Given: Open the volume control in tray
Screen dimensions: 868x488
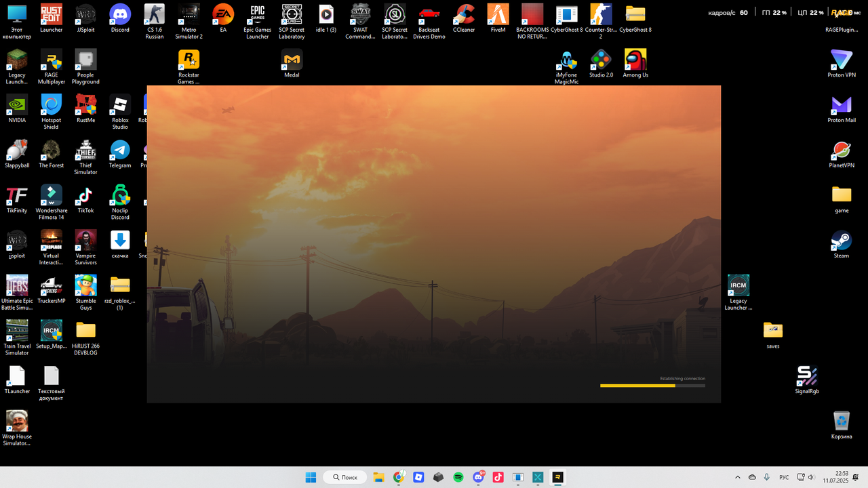Looking at the screenshot, I should click(811, 477).
